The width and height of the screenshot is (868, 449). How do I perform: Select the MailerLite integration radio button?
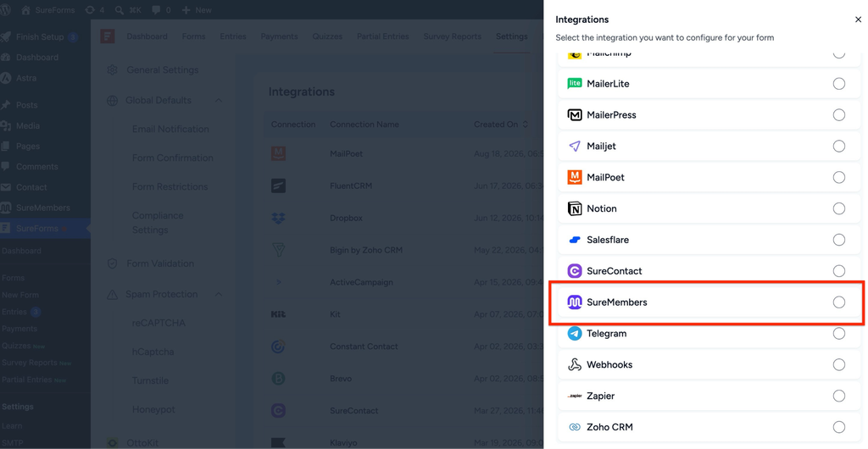(838, 84)
